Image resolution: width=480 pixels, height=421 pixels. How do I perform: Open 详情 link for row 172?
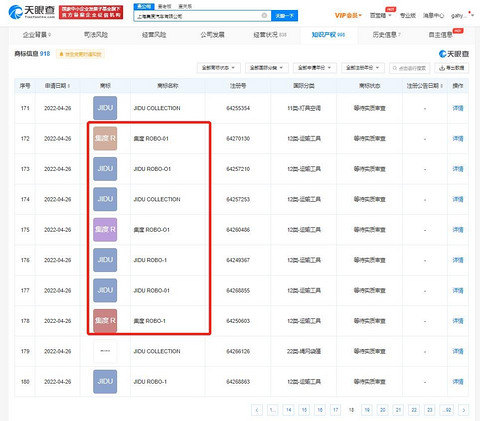tap(458, 139)
